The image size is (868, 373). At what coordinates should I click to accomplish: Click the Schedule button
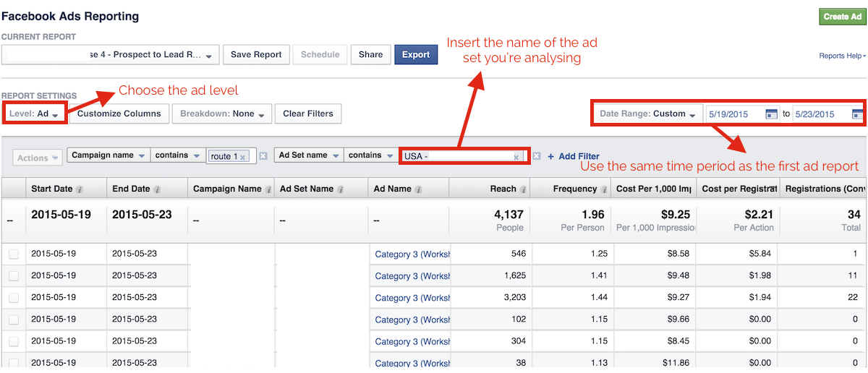pos(320,55)
